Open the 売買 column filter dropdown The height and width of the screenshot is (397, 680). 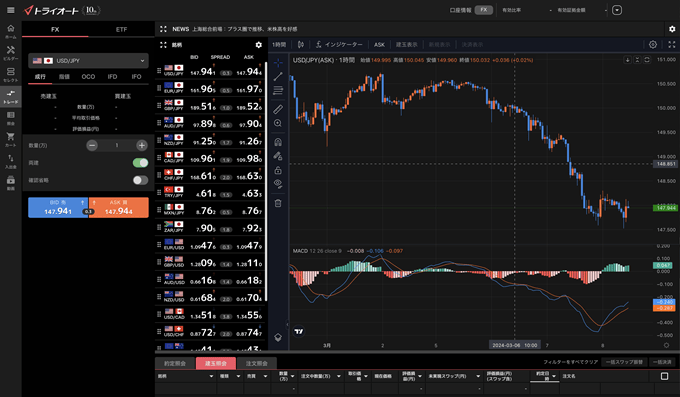click(x=265, y=376)
